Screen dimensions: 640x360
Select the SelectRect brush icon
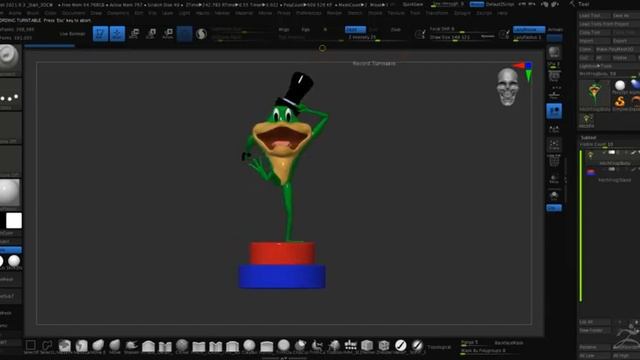(31, 345)
